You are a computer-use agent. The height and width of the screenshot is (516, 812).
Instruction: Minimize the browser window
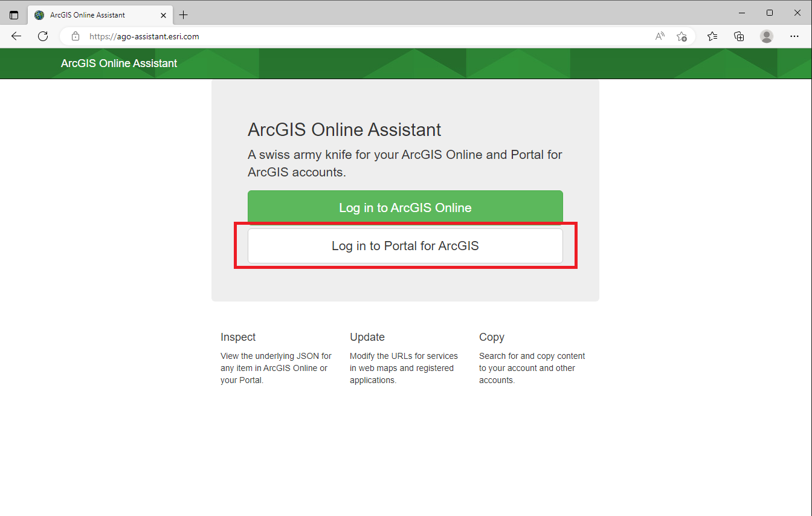pos(742,13)
